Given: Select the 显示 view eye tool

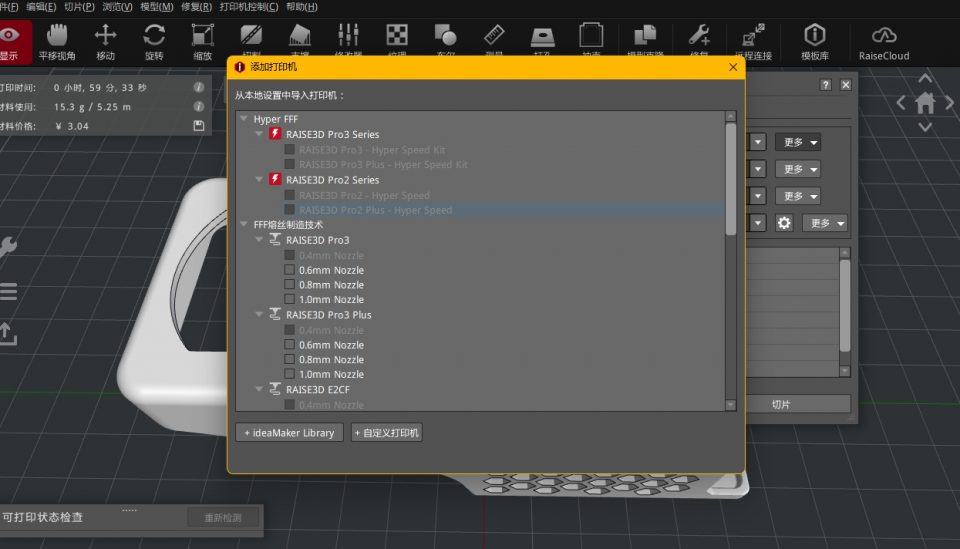Looking at the screenshot, I should 11,42.
